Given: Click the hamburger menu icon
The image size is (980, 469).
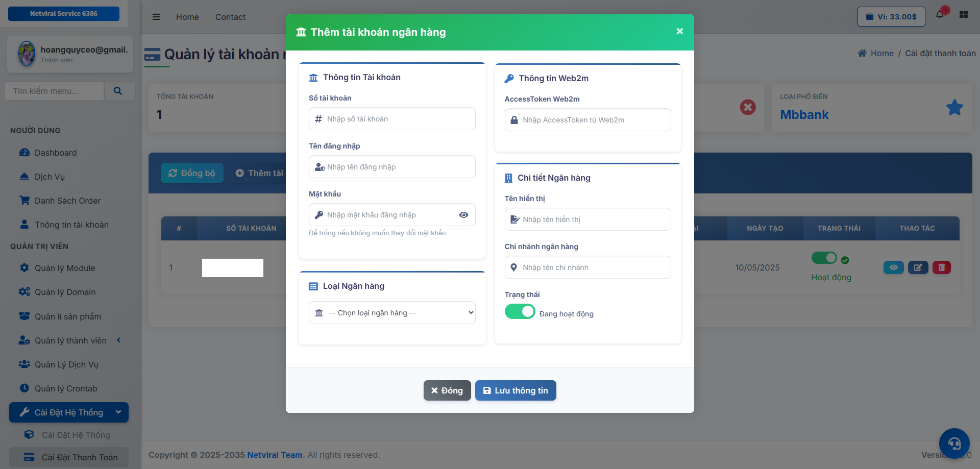Looking at the screenshot, I should click(156, 17).
